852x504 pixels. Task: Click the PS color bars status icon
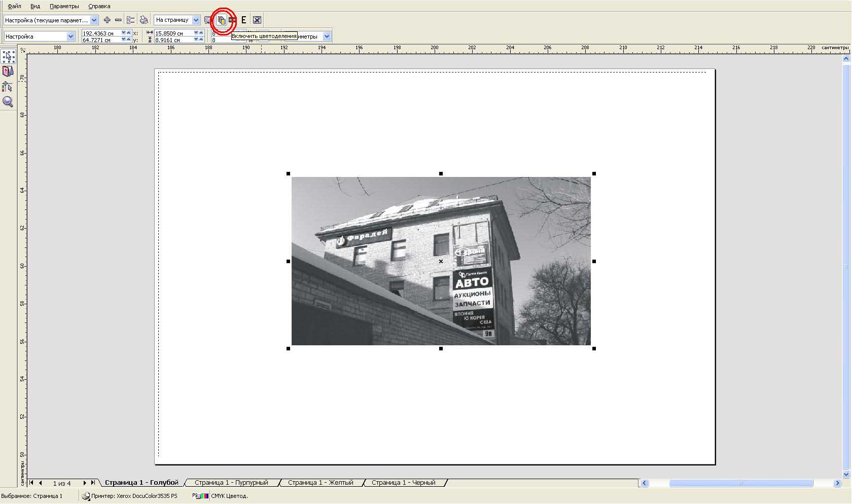(201, 496)
